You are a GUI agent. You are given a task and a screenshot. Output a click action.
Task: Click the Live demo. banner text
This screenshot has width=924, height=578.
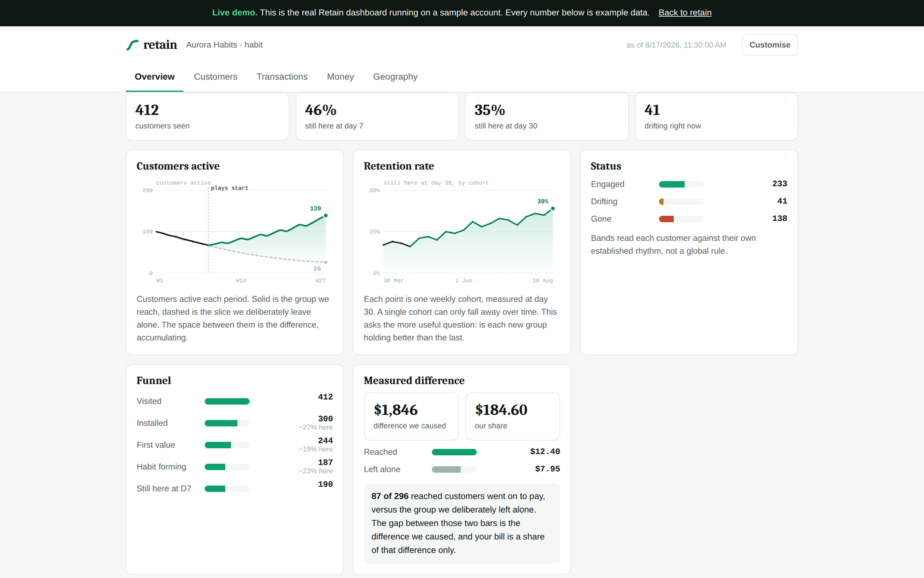(235, 13)
